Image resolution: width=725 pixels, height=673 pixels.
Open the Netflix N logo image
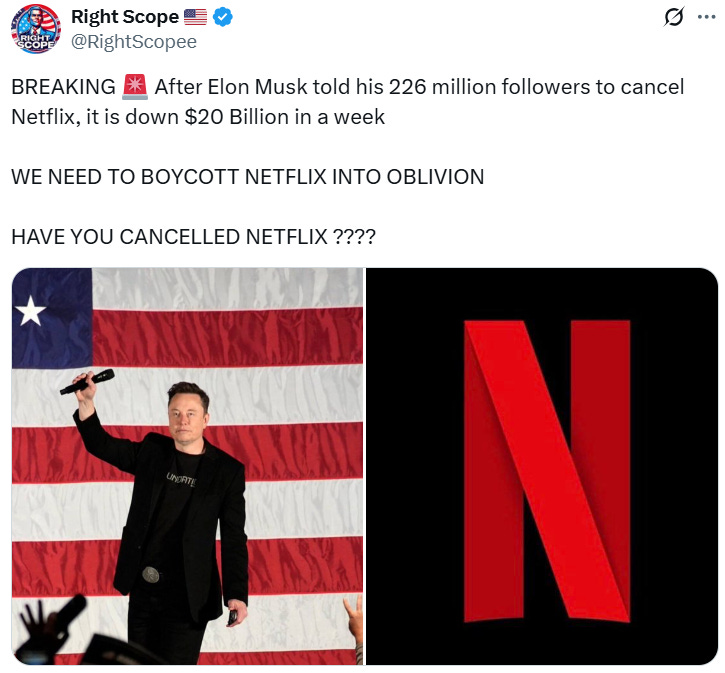pos(542,466)
